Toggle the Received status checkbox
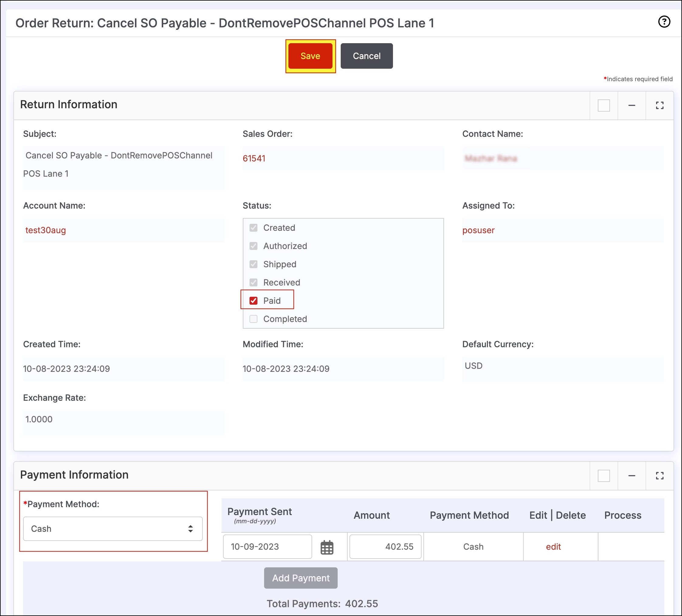The image size is (682, 616). pos(253,282)
